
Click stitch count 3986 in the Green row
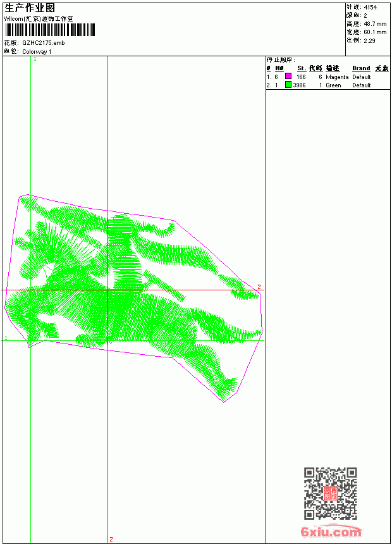(300, 85)
